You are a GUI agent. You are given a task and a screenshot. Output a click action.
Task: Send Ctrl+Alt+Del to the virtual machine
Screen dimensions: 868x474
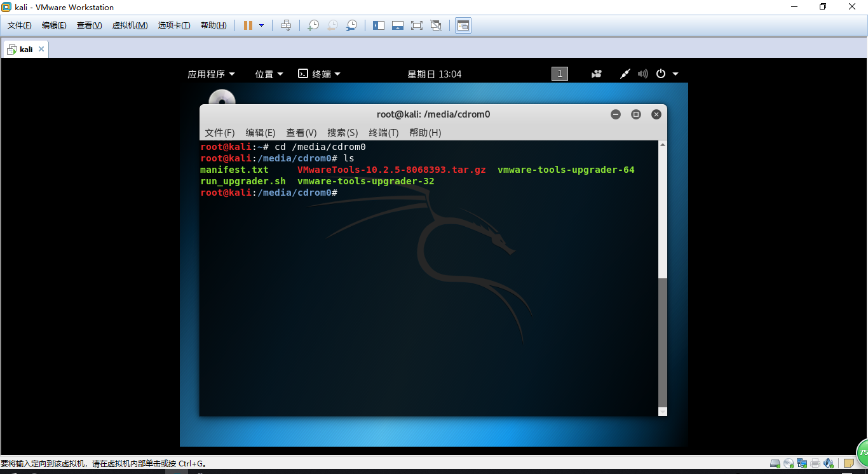[286, 25]
